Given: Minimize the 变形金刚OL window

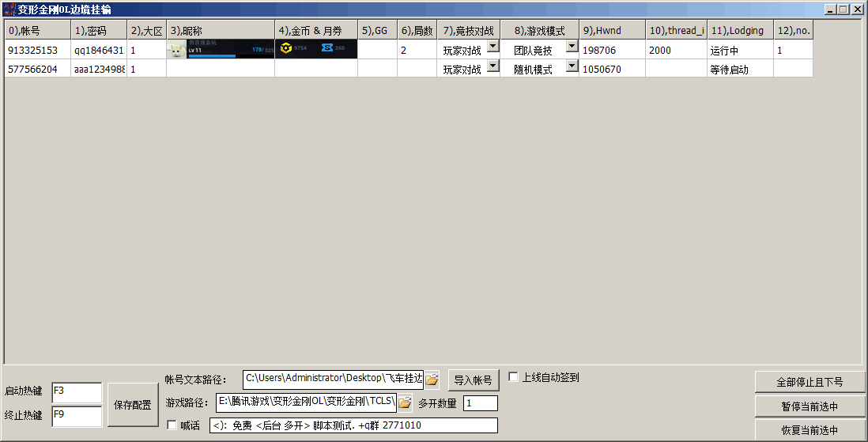Looking at the screenshot, I should [x=830, y=9].
